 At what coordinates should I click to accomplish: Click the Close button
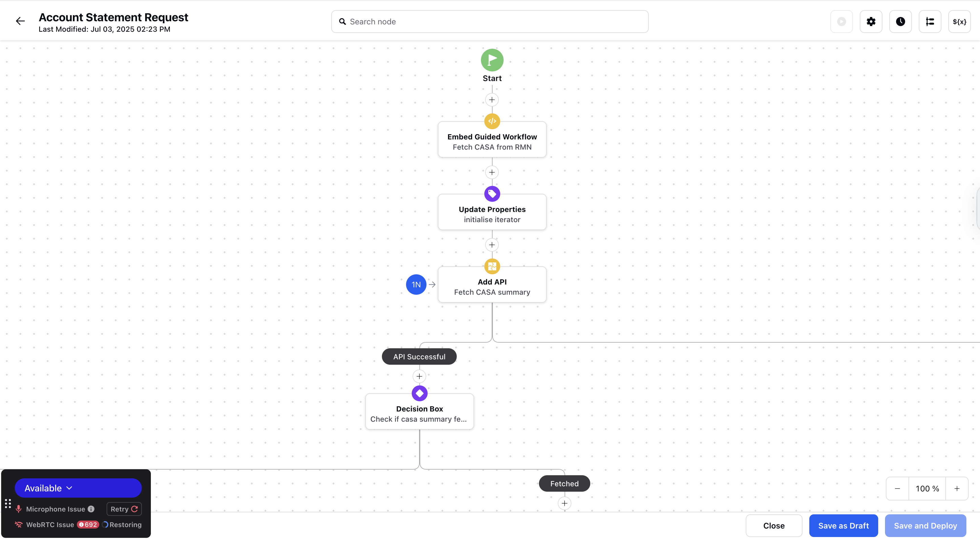[774, 526]
